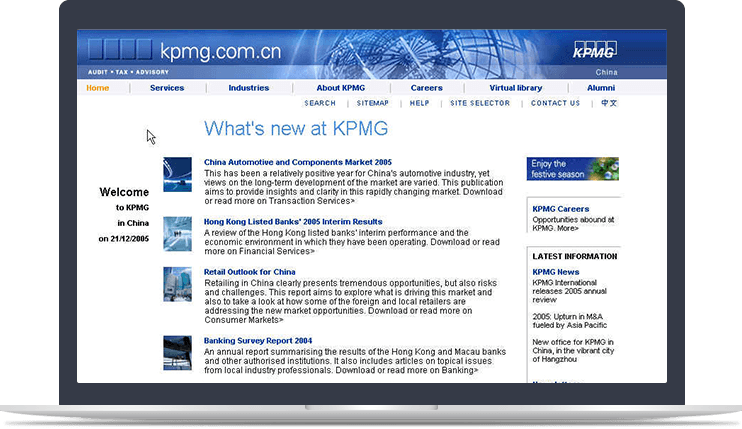Navigate to the Careers menu
The width and height of the screenshot is (742, 429).
[x=426, y=88]
